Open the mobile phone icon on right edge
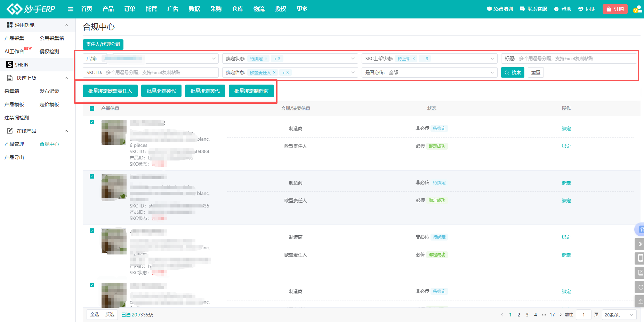The width and height of the screenshot is (644, 322). pos(640,258)
